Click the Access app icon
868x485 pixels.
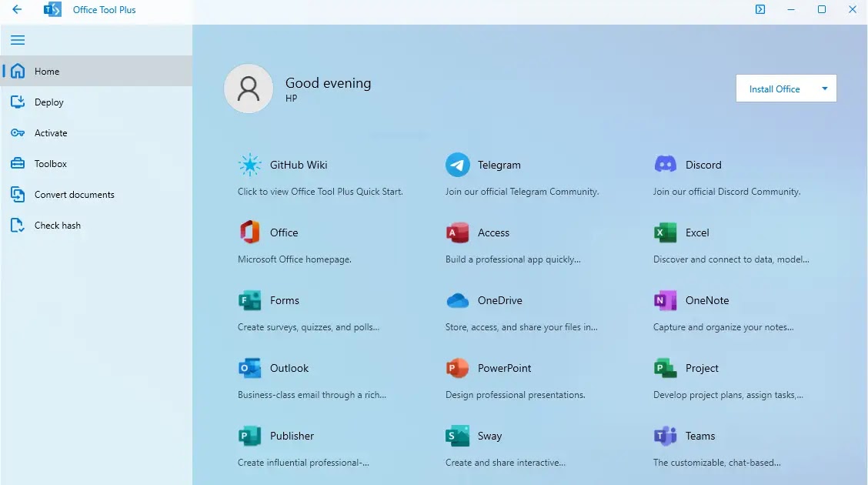(458, 232)
